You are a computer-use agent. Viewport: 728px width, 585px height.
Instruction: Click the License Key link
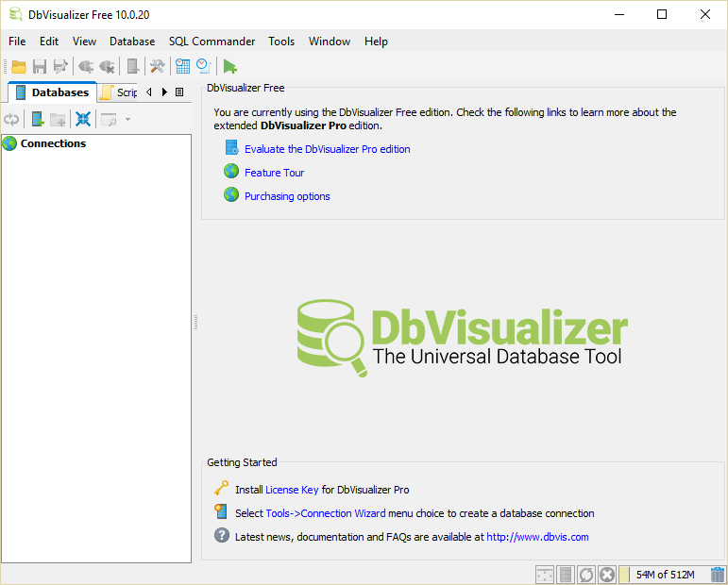[x=292, y=490]
